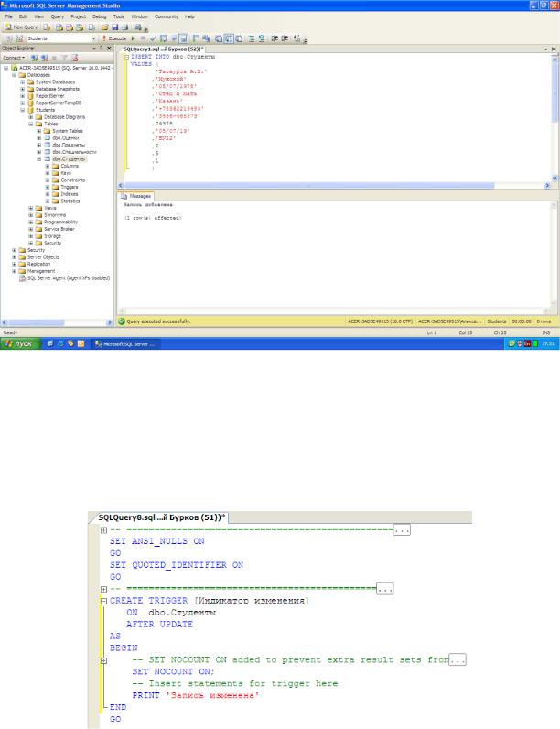This screenshot has width=560, height=729.
Task: Select the dbo.Оценки table
Action: tap(66, 138)
